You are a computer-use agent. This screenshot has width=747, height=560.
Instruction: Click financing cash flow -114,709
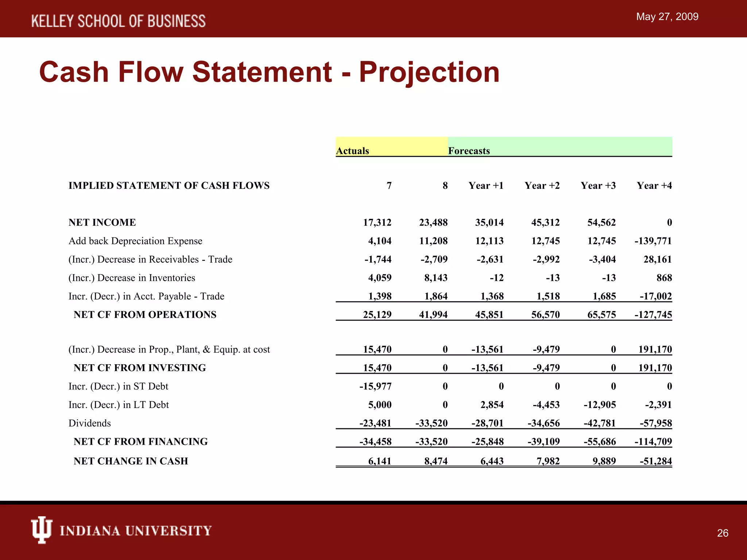pyautogui.click(x=653, y=442)
